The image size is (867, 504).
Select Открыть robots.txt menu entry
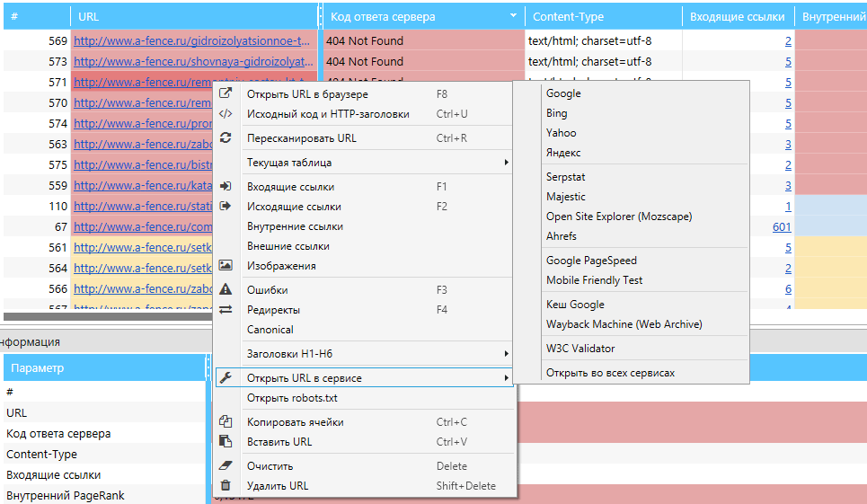[292, 398]
